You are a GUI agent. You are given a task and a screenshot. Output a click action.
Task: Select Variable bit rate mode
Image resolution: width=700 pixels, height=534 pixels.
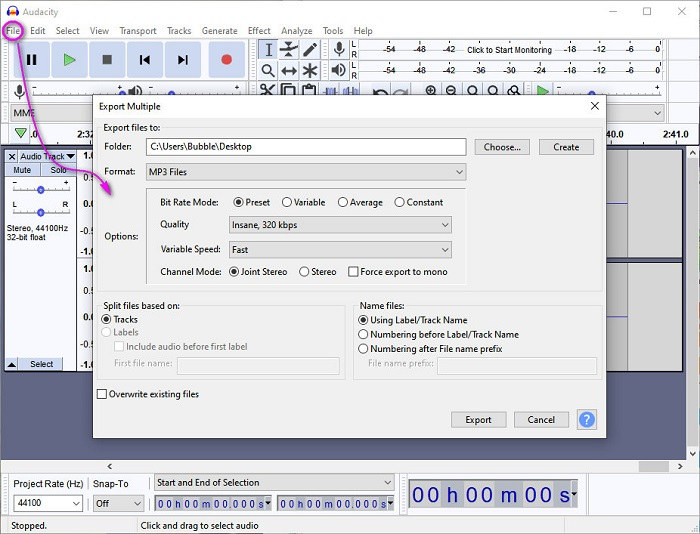[304, 202]
